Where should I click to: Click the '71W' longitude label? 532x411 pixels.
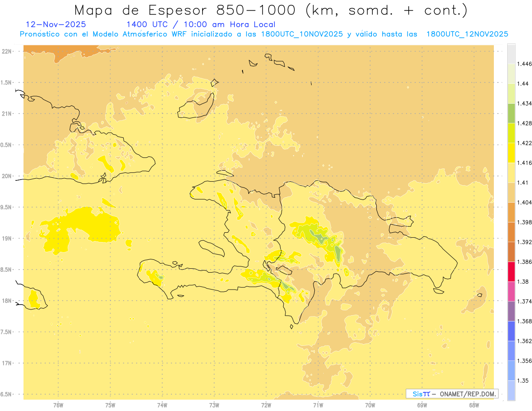[318, 405]
